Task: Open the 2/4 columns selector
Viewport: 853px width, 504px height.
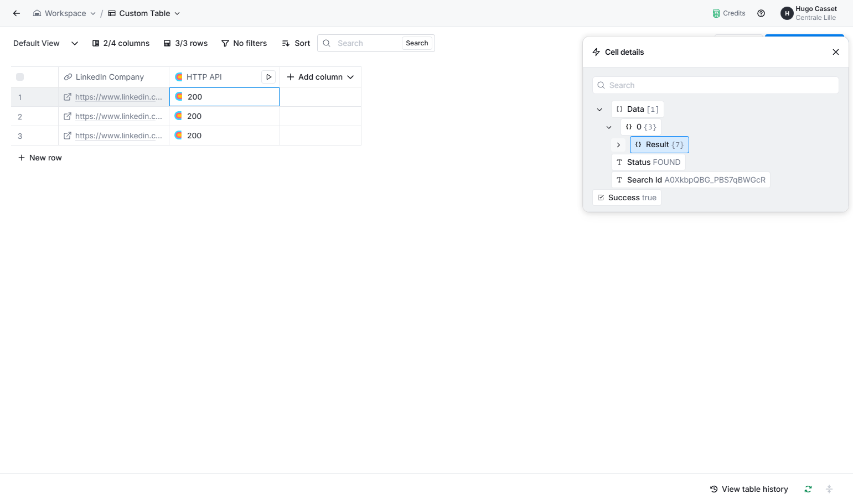Action: point(121,43)
